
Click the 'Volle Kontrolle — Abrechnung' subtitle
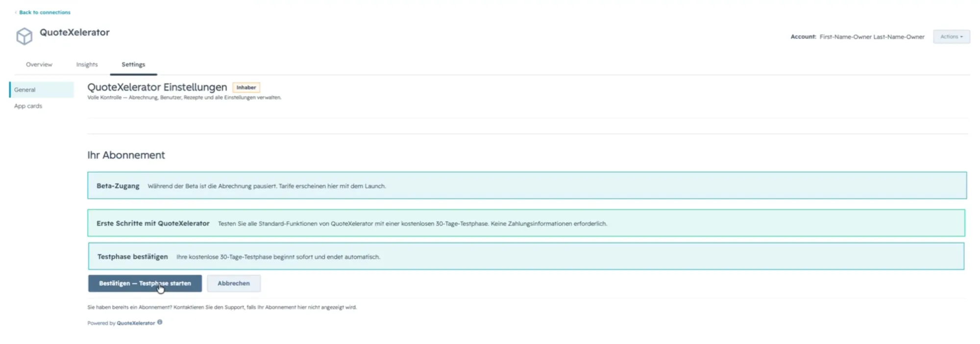184,98
